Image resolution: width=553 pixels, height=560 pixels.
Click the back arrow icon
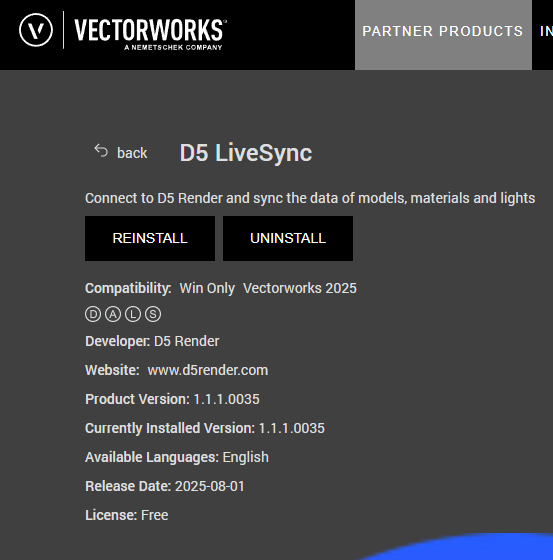point(101,151)
